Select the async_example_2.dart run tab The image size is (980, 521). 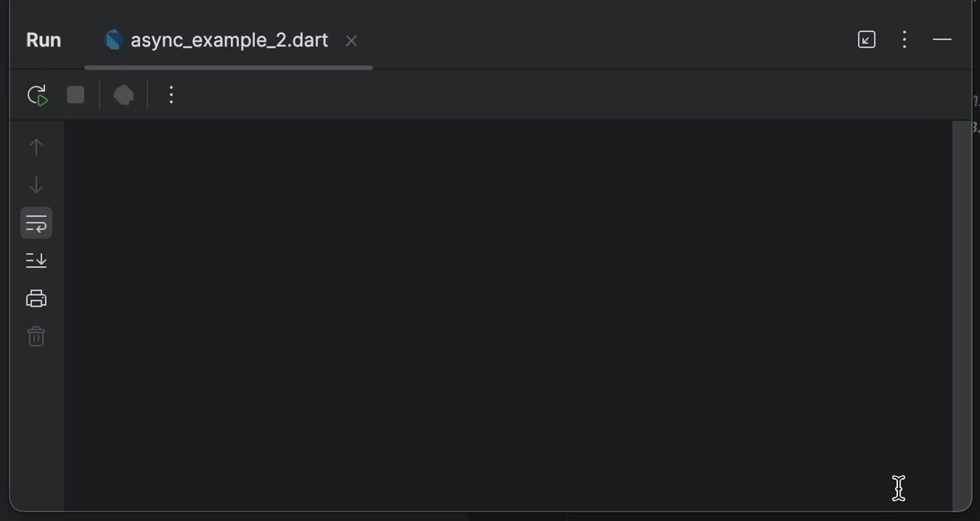pos(229,41)
